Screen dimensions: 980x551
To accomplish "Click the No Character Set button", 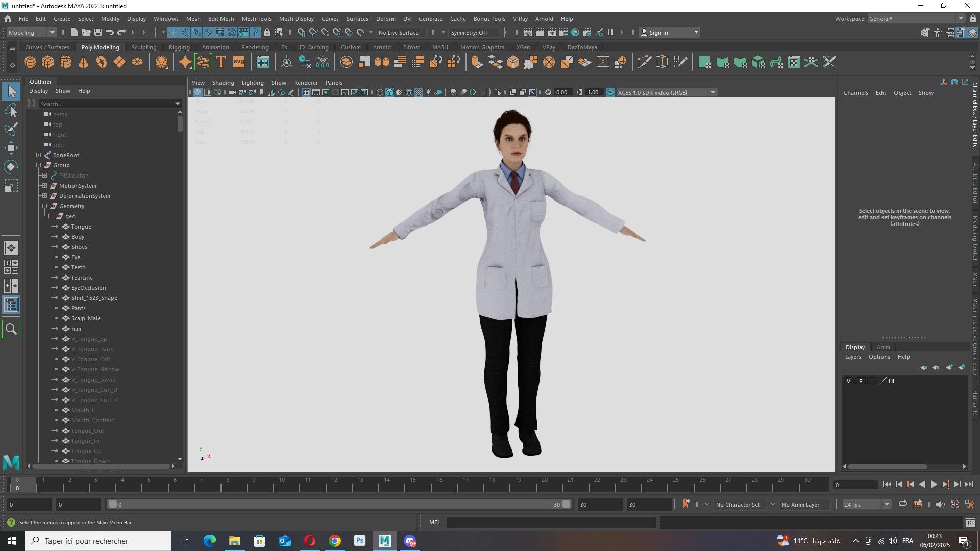I will click(738, 504).
